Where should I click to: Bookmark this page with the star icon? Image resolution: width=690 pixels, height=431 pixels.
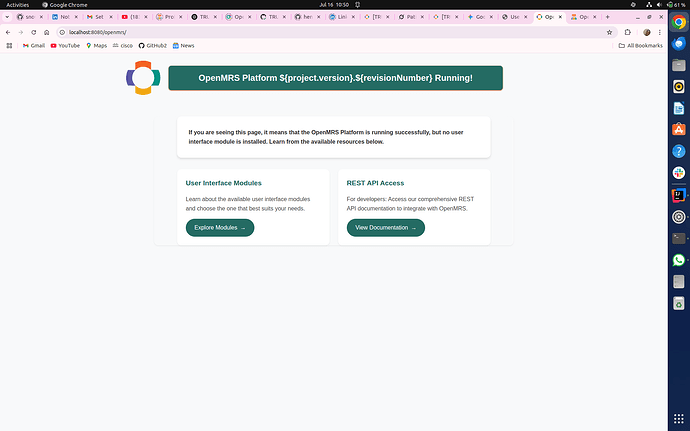pos(609,32)
